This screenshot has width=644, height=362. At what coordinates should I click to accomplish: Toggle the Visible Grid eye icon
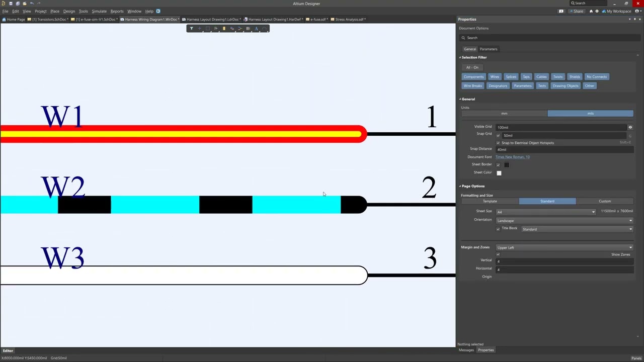click(630, 127)
